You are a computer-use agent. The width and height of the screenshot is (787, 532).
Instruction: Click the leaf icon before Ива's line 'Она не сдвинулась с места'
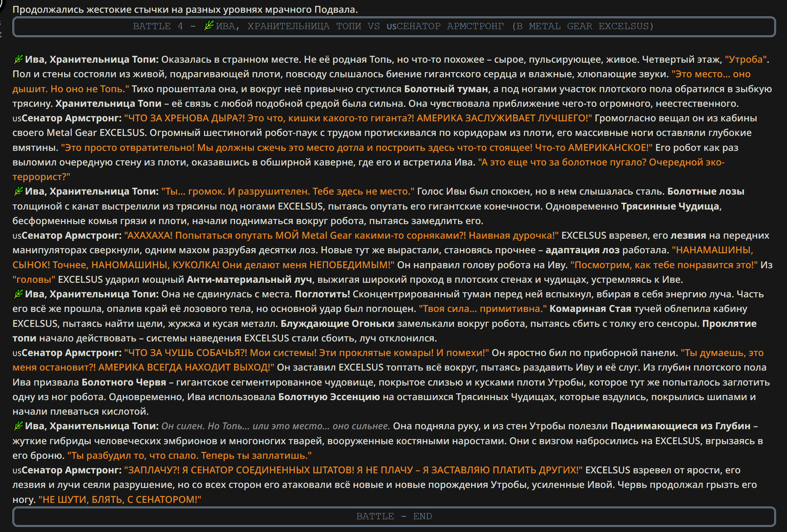[18, 294]
